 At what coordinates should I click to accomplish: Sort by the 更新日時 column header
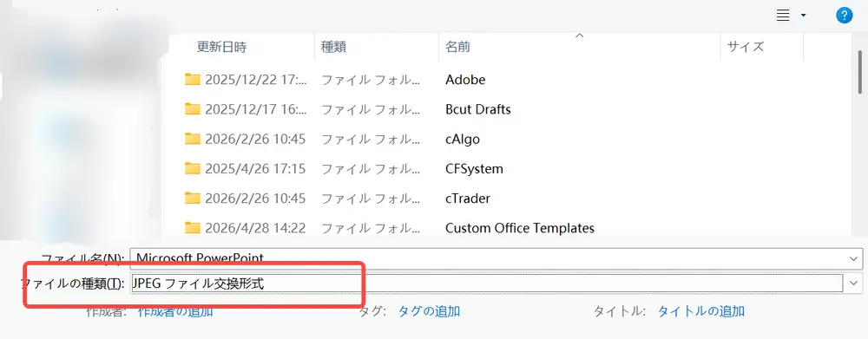coord(221,47)
